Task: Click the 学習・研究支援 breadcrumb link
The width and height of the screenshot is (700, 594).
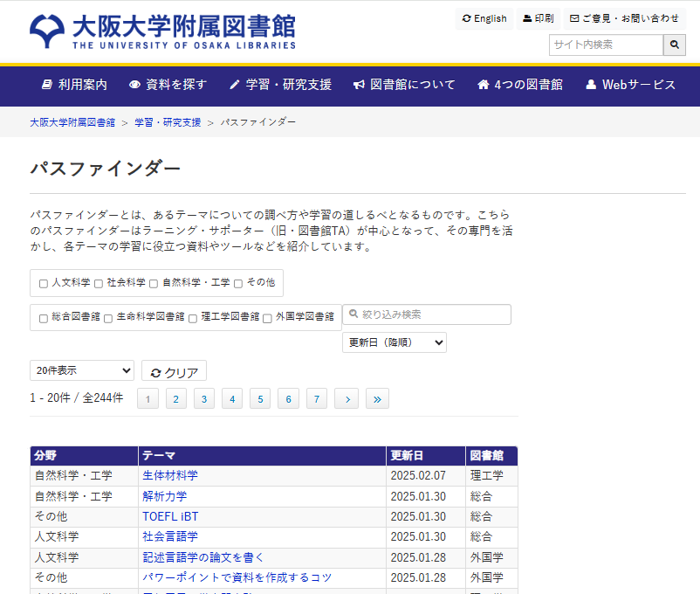Action: click(x=168, y=122)
